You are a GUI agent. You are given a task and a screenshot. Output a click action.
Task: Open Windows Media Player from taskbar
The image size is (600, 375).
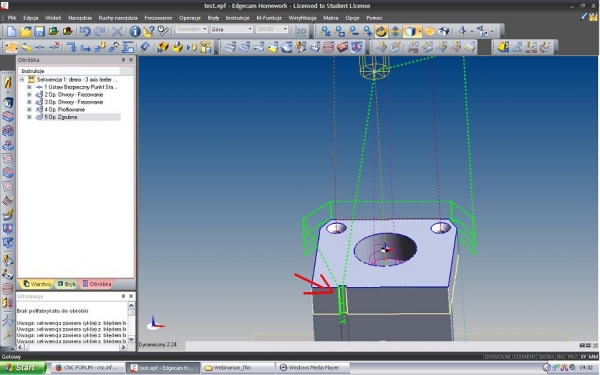(x=313, y=368)
